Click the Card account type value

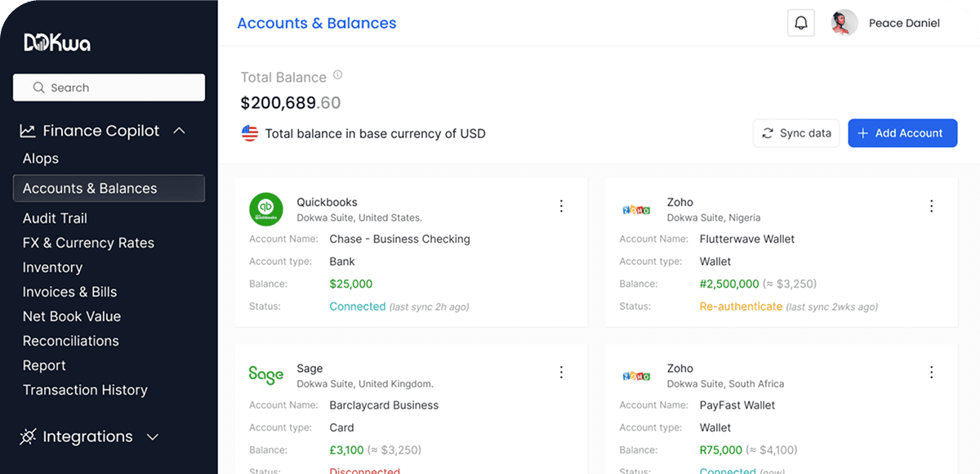coord(341,427)
